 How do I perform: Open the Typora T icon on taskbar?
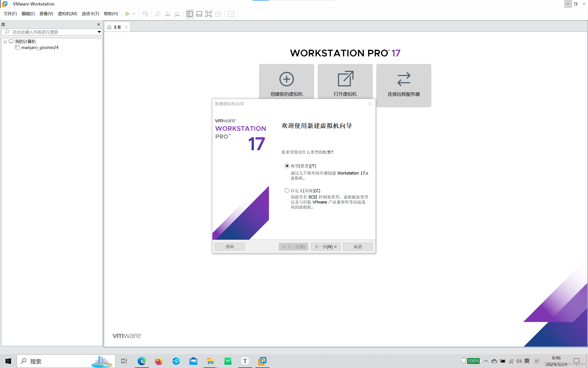point(245,361)
